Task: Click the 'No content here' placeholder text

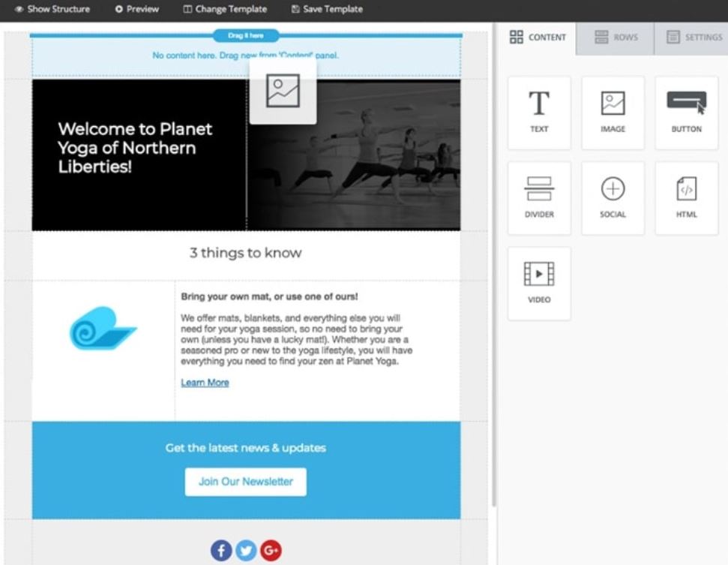Action: click(x=246, y=56)
